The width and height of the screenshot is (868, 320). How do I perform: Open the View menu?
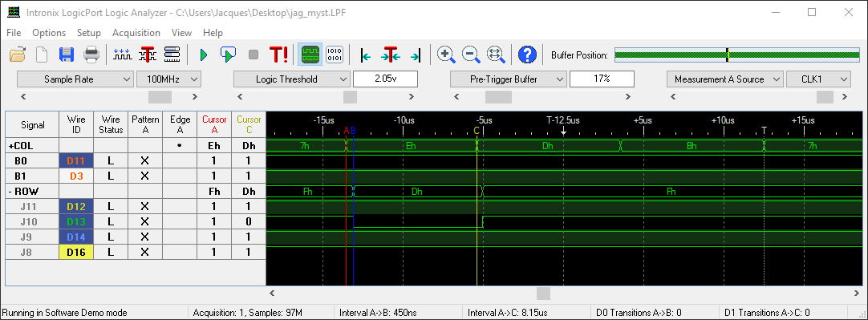click(x=181, y=33)
